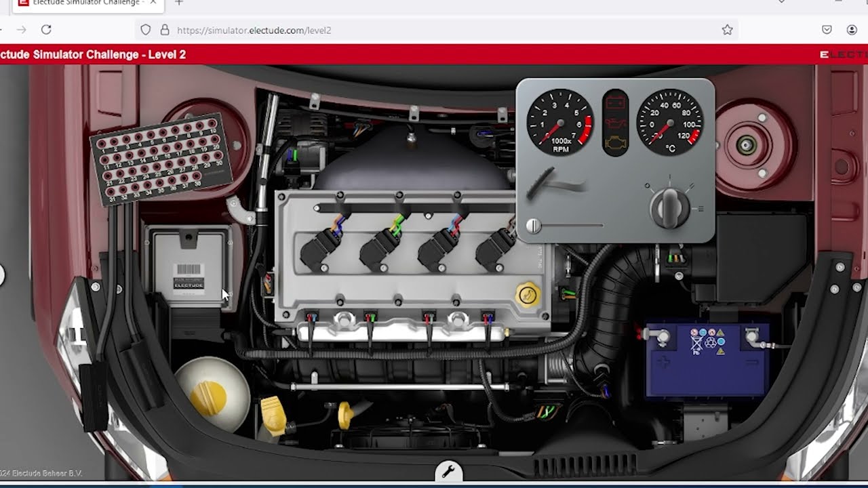The width and height of the screenshot is (868, 488).
Task: Probe breakout box pin 31
Action: pyautogui.click(x=111, y=191)
